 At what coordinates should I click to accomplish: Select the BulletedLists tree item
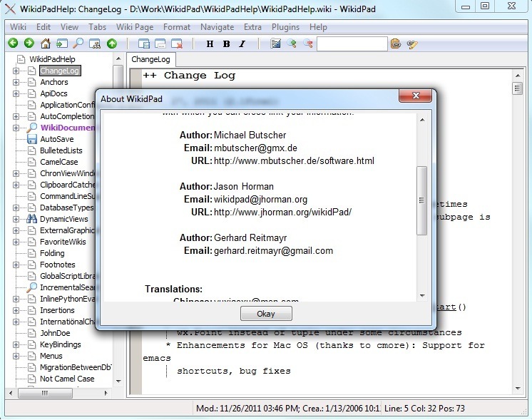[x=61, y=150]
